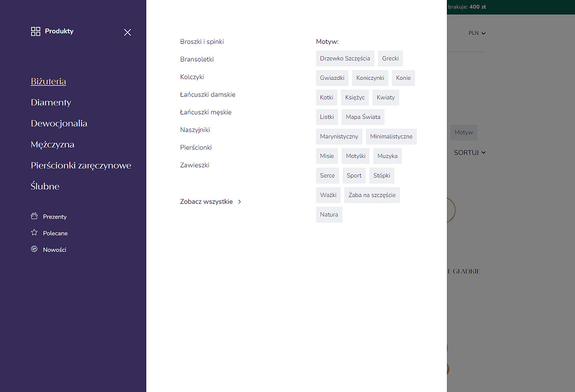Select the Minimalistyczne motif tag
The width and height of the screenshot is (575, 392).
click(391, 137)
